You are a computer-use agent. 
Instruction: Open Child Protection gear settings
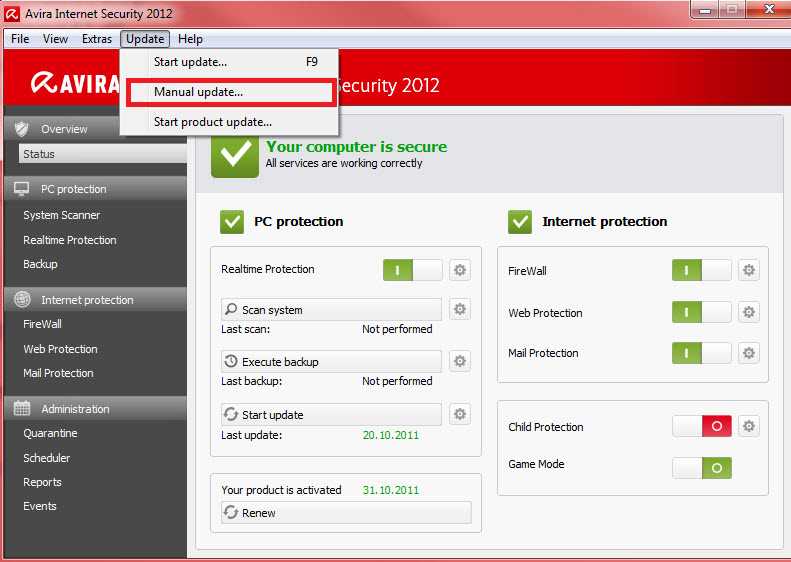[749, 426]
